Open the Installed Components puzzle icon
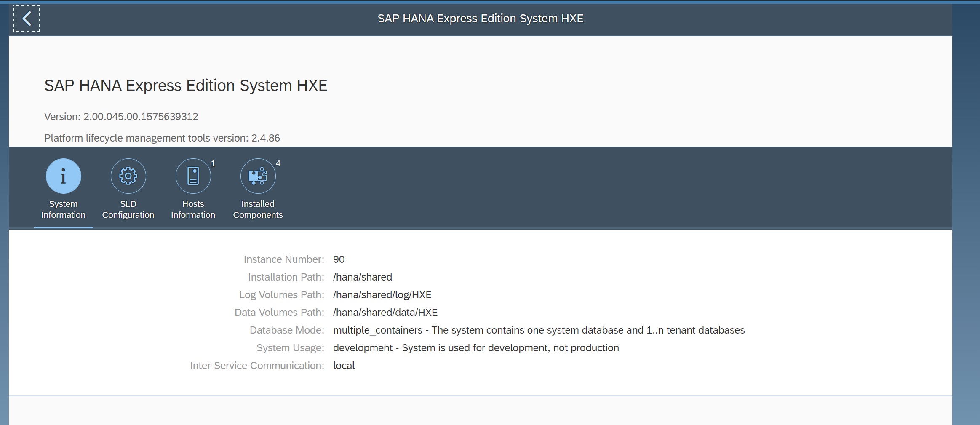Screen dimensions: 980x425 coord(258,176)
